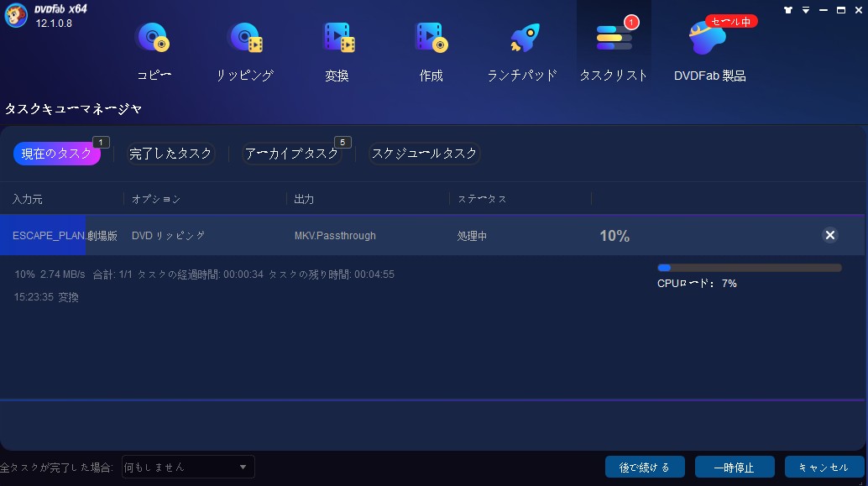Switch to スケジュールタスク tab

coord(424,154)
